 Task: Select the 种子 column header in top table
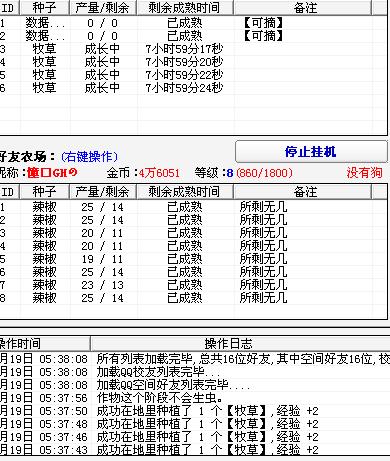pos(45,7)
